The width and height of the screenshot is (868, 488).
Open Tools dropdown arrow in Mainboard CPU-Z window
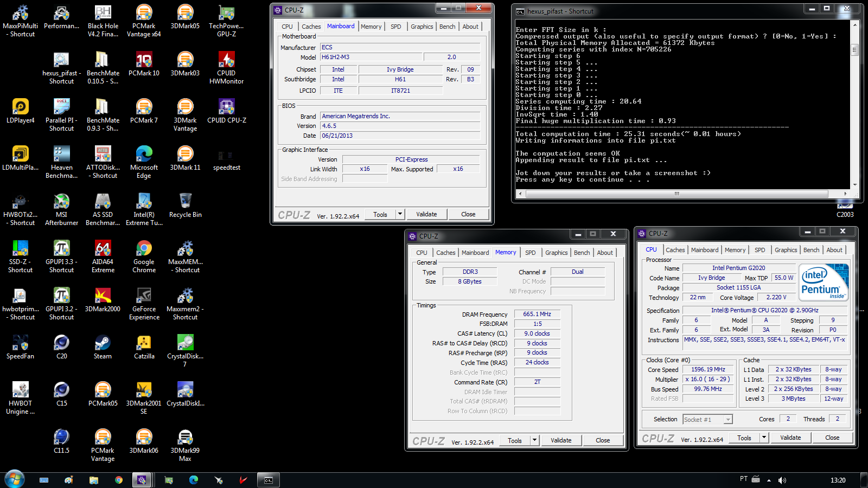[x=400, y=214]
